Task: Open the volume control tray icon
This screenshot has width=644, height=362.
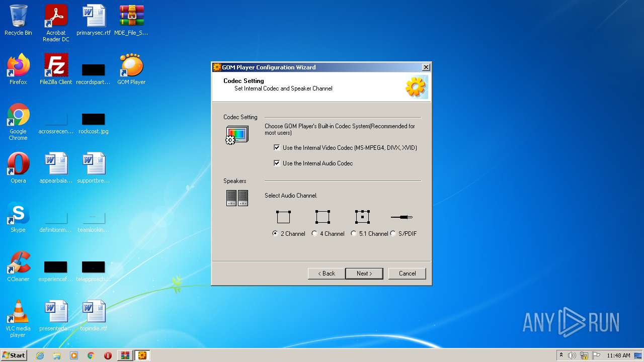Action: pyautogui.click(x=572, y=355)
